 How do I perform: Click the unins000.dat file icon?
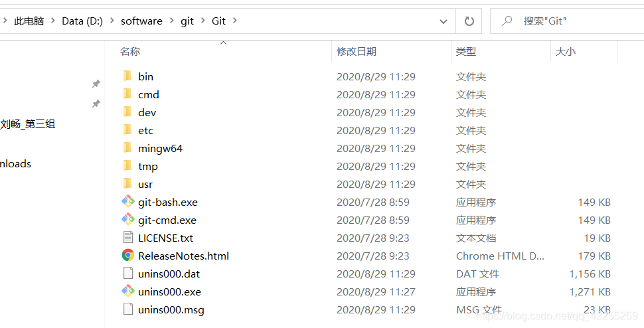click(x=128, y=274)
